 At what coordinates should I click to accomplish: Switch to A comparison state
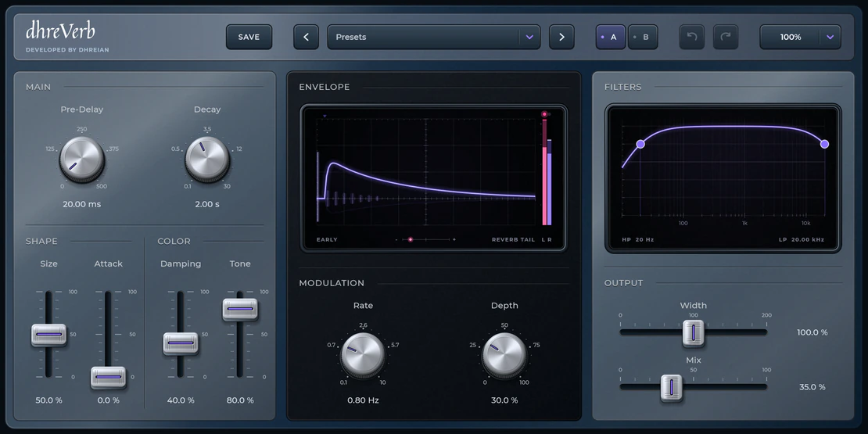point(610,37)
